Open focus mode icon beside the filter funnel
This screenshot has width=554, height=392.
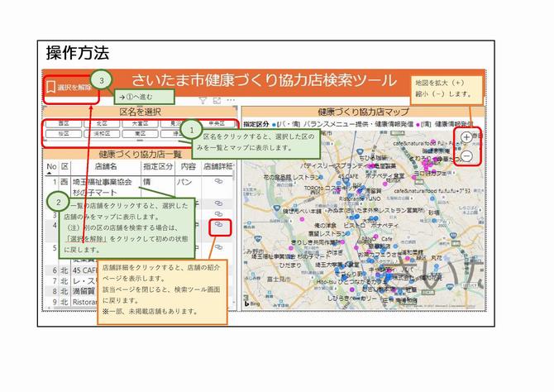point(217,100)
